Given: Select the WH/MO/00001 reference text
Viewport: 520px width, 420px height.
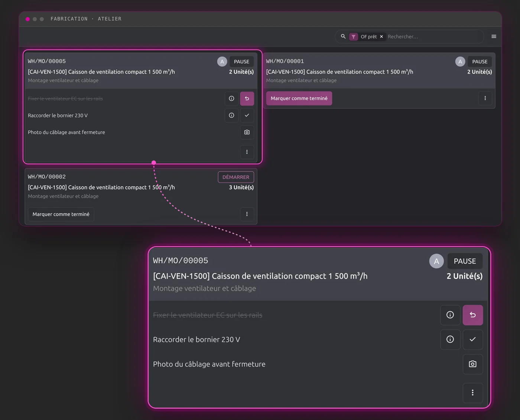Looking at the screenshot, I should [x=285, y=61].
